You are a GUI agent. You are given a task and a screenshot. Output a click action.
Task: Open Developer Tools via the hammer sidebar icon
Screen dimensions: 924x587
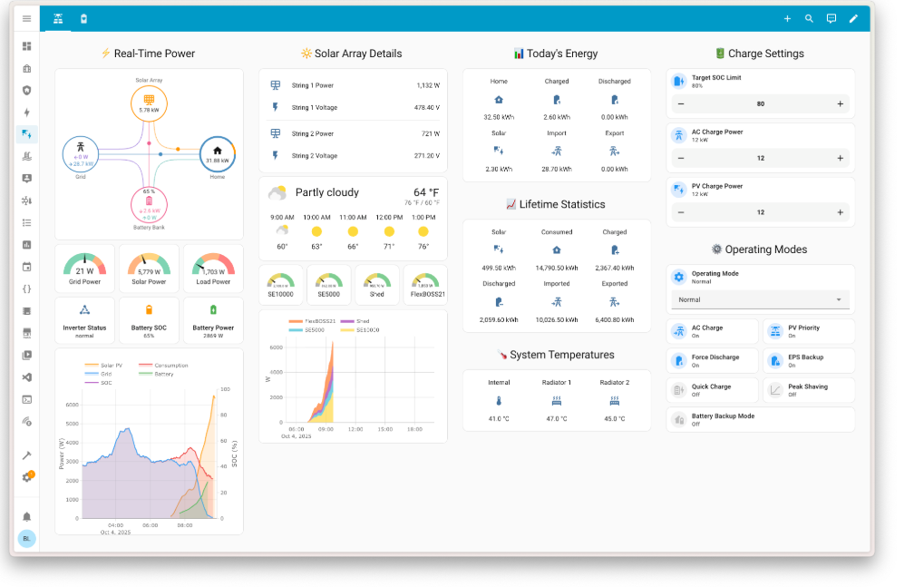click(x=26, y=455)
